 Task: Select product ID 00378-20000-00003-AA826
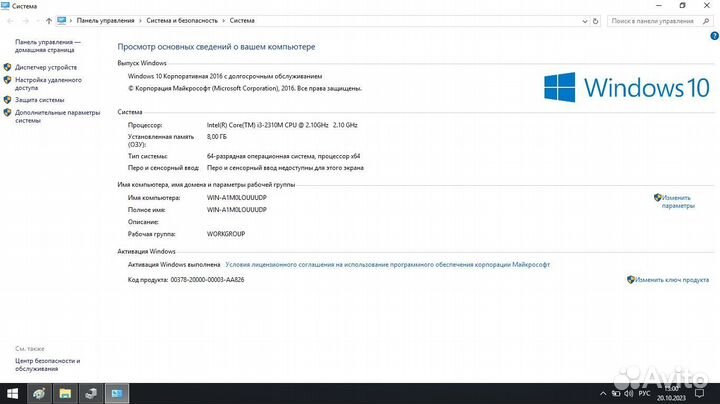[207, 280]
